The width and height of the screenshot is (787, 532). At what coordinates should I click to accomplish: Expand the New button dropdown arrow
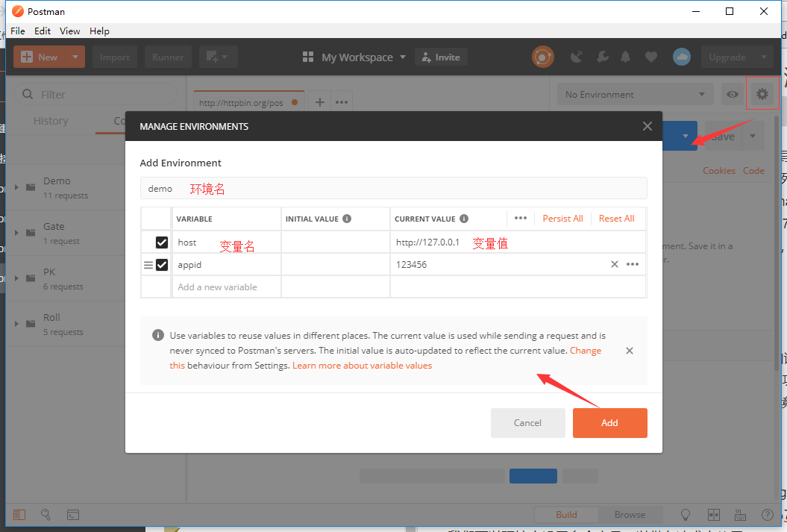tap(75, 57)
